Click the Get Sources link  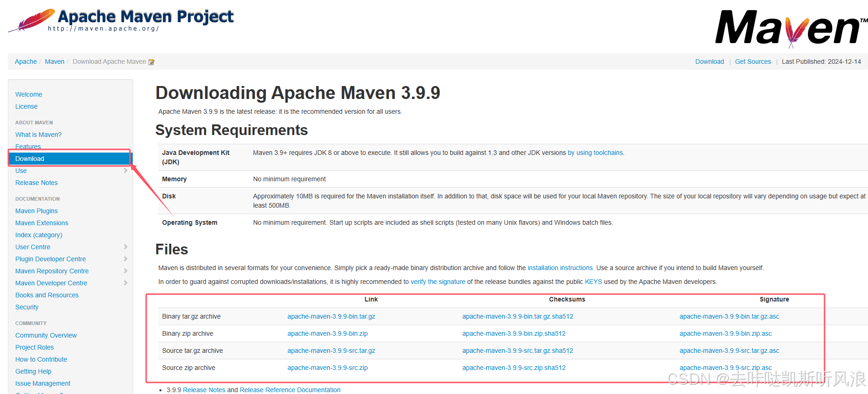(x=753, y=62)
